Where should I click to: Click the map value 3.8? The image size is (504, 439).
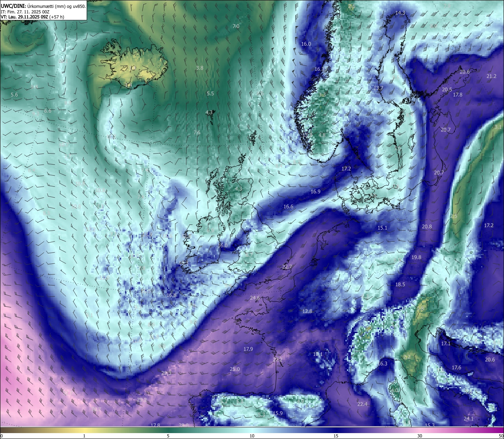pos(200,68)
